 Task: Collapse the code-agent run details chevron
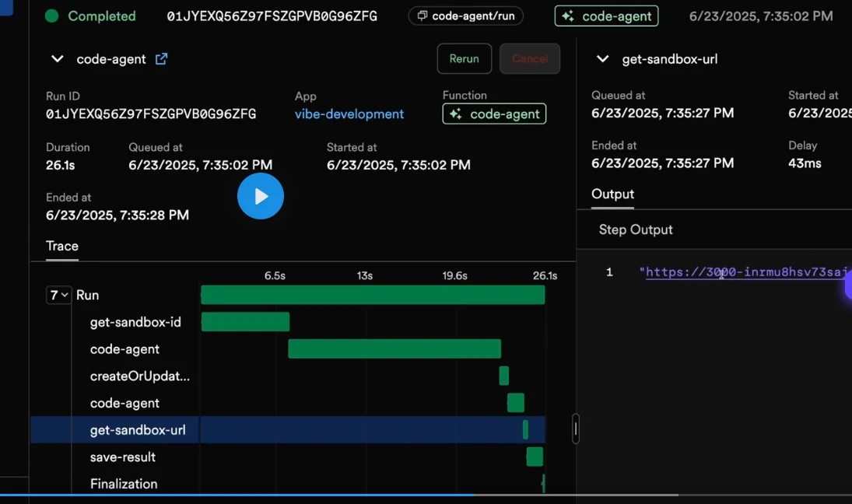pyautogui.click(x=57, y=59)
